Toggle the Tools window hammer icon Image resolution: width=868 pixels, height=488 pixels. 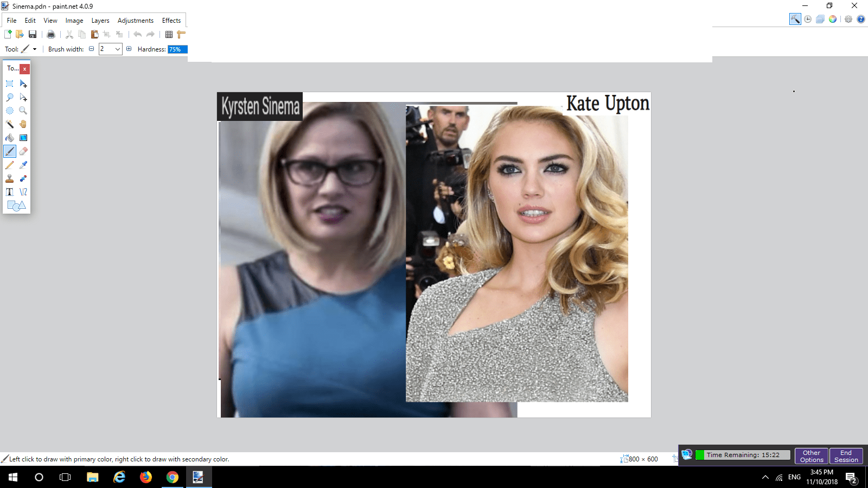pyautogui.click(x=795, y=19)
